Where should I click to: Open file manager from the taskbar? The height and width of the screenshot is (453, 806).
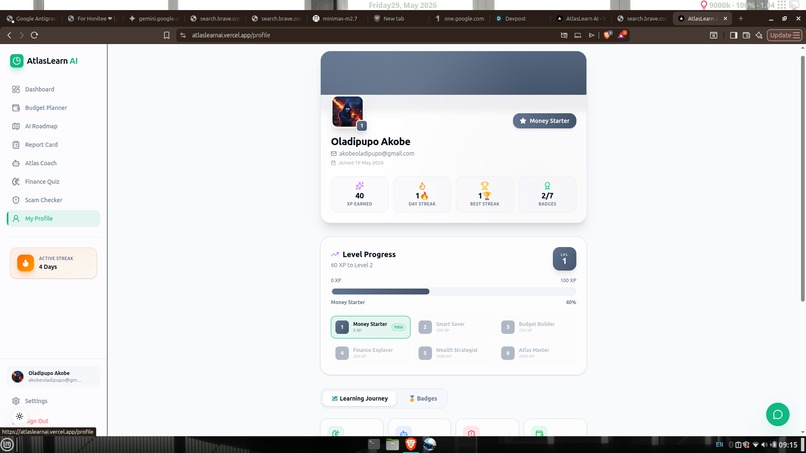point(392,444)
